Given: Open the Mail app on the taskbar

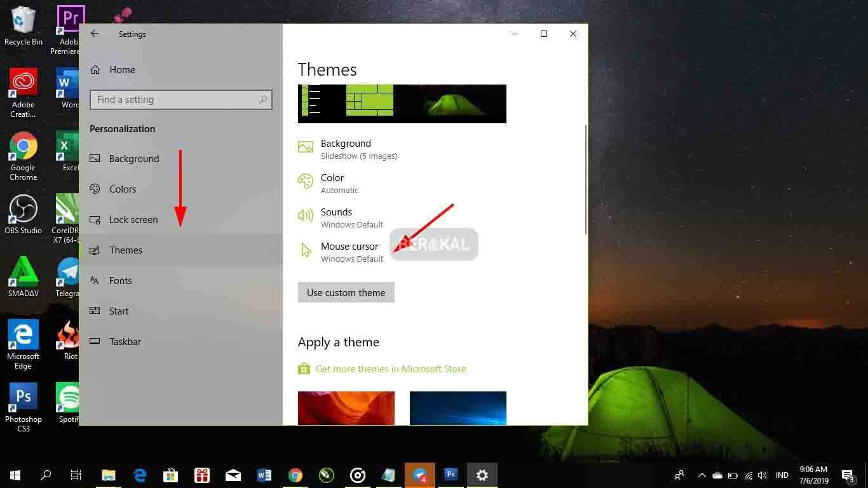Looking at the screenshot, I should pos(233,475).
